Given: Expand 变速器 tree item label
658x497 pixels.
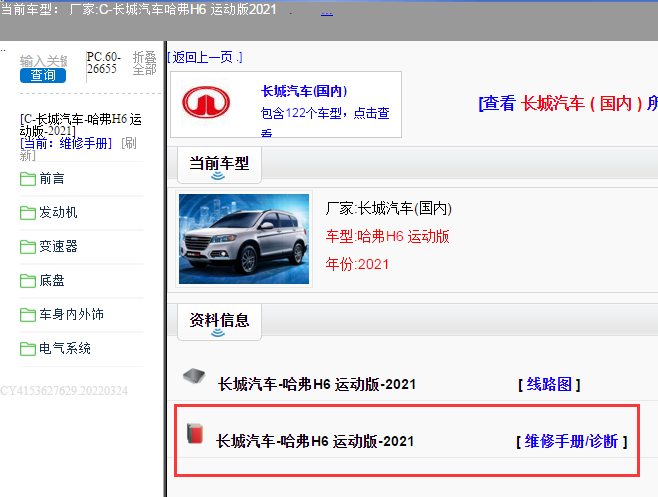Looking at the screenshot, I should point(58,247).
